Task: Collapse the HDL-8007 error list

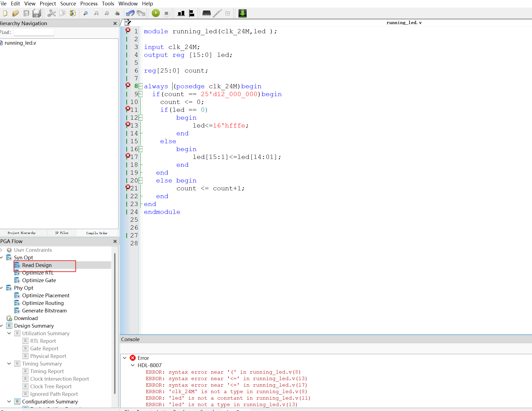Action: [133, 365]
